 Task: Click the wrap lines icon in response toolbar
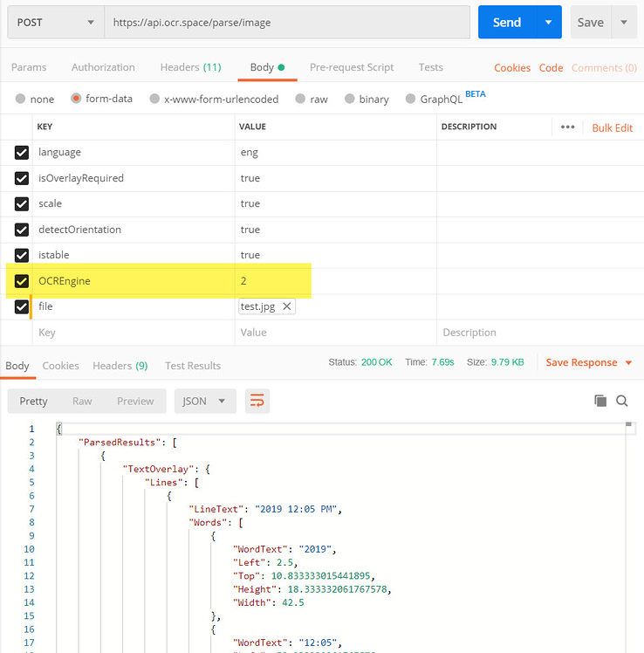coord(257,401)
